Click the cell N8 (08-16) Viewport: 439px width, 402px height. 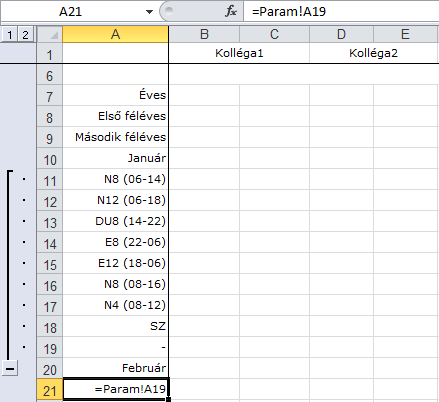pos(115,284)
